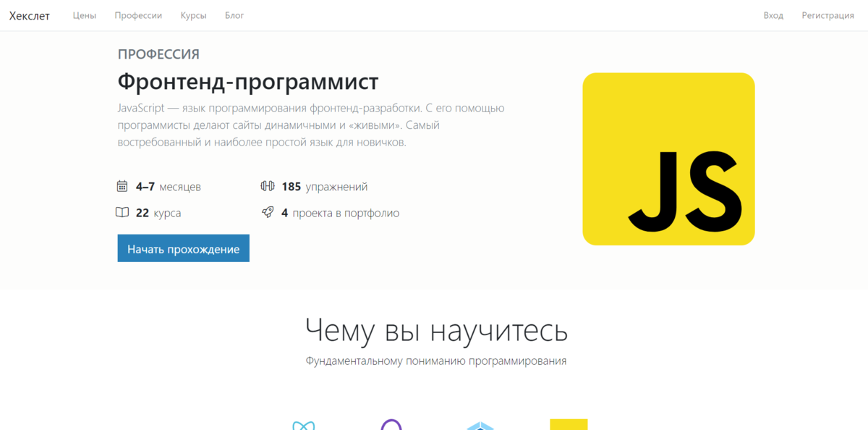Visit the Блог navigation link
The image size is (868, 430).
[x=234, y=15]
